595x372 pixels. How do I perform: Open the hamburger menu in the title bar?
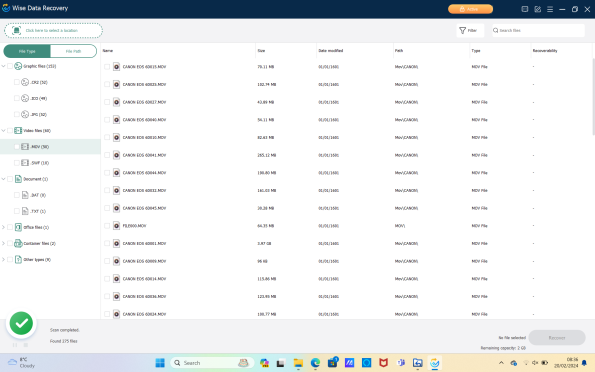(550, 9)
